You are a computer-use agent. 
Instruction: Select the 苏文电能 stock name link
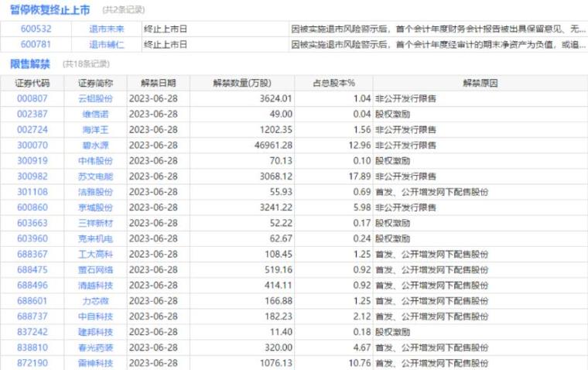click(96, 176)
